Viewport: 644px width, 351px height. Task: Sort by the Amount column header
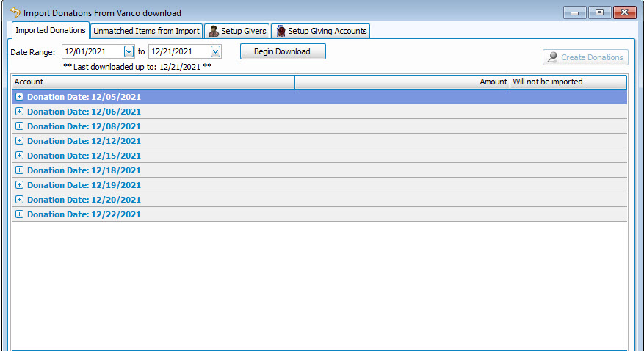(x=402, y=82)
